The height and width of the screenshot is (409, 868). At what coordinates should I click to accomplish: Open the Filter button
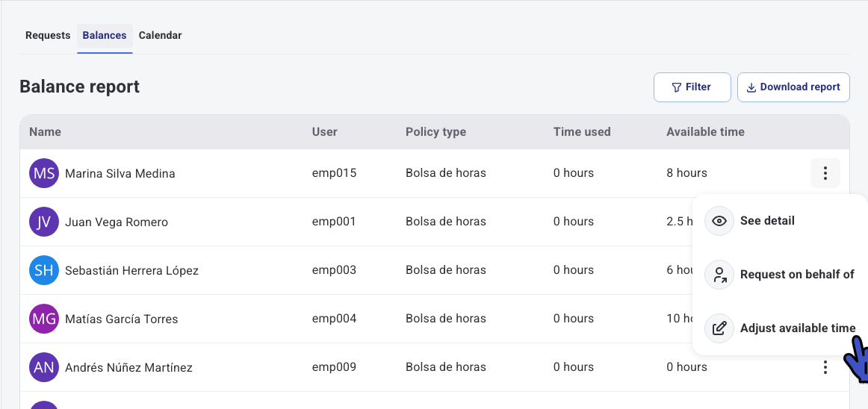click(692, 87)
